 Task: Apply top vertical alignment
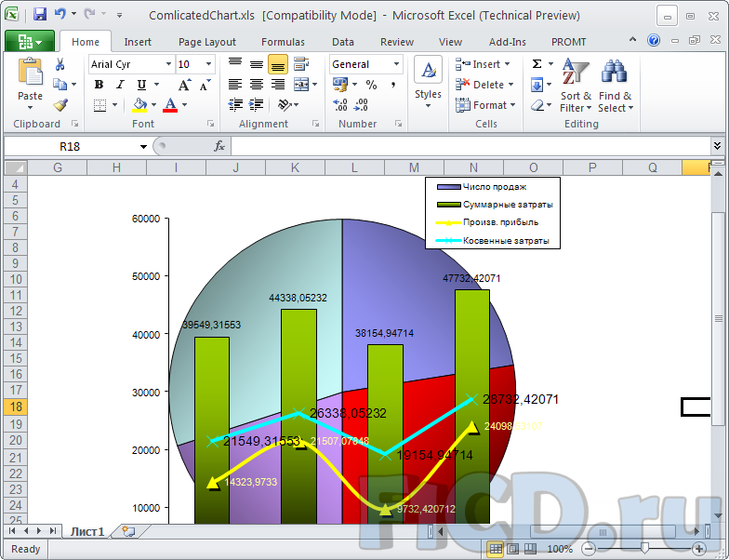coord(235,63)
